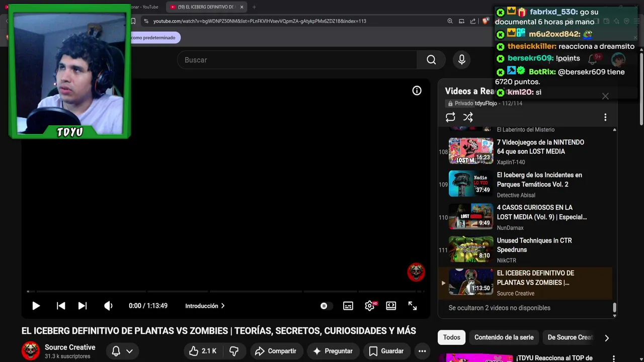Click the browser address bar URL
This screenshot has height=362, width=644.
(260, 21)
